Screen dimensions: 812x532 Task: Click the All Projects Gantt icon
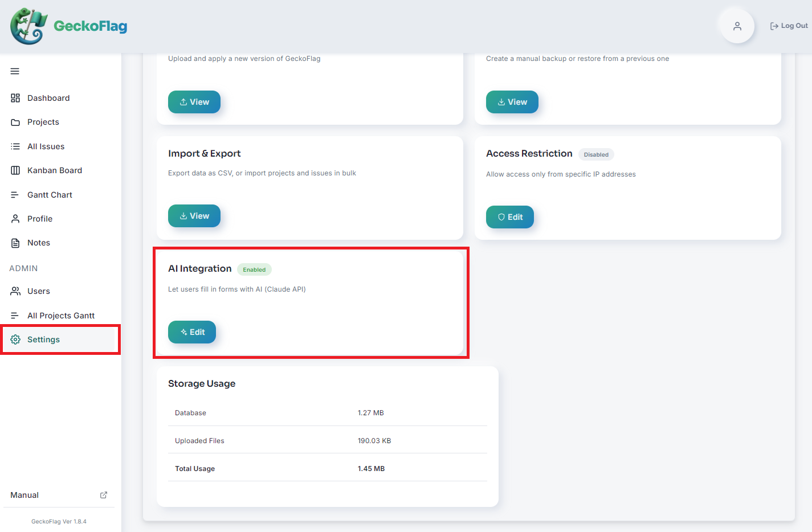[x=15, y=316]
